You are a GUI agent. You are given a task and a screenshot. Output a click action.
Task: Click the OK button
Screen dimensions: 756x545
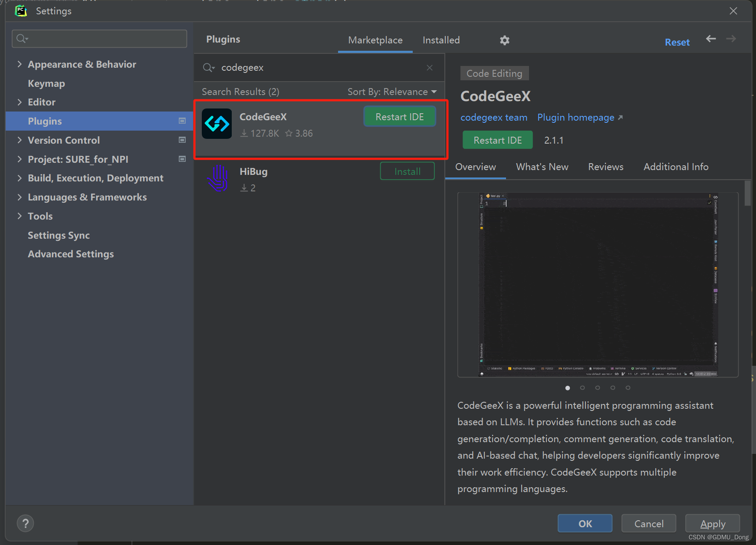point(585,524)
